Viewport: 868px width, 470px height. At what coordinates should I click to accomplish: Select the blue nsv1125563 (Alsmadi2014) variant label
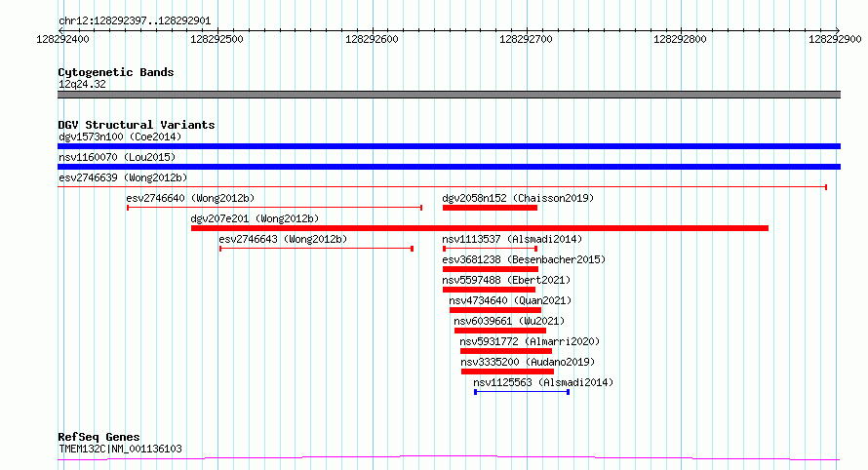[543, 382]
